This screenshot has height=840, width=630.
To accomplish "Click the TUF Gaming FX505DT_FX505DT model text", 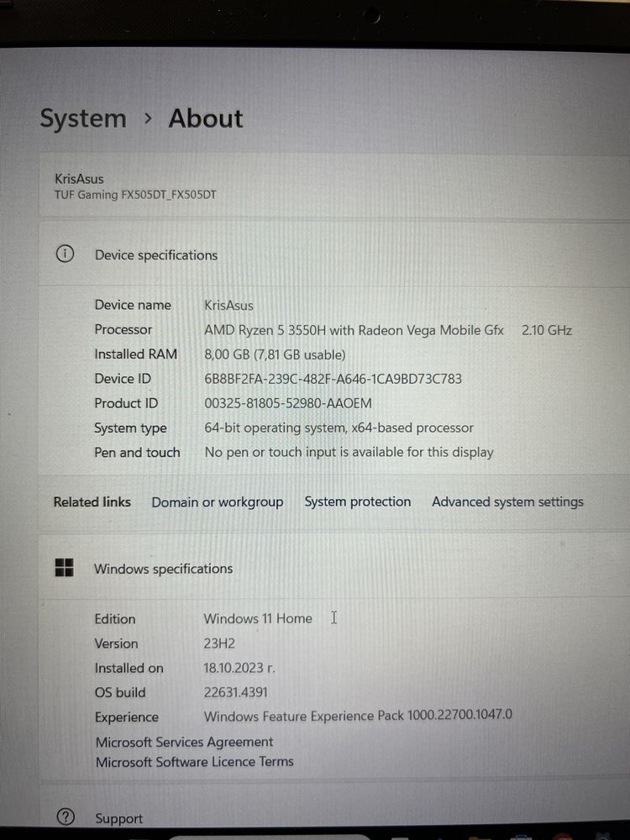I will 135,195.
